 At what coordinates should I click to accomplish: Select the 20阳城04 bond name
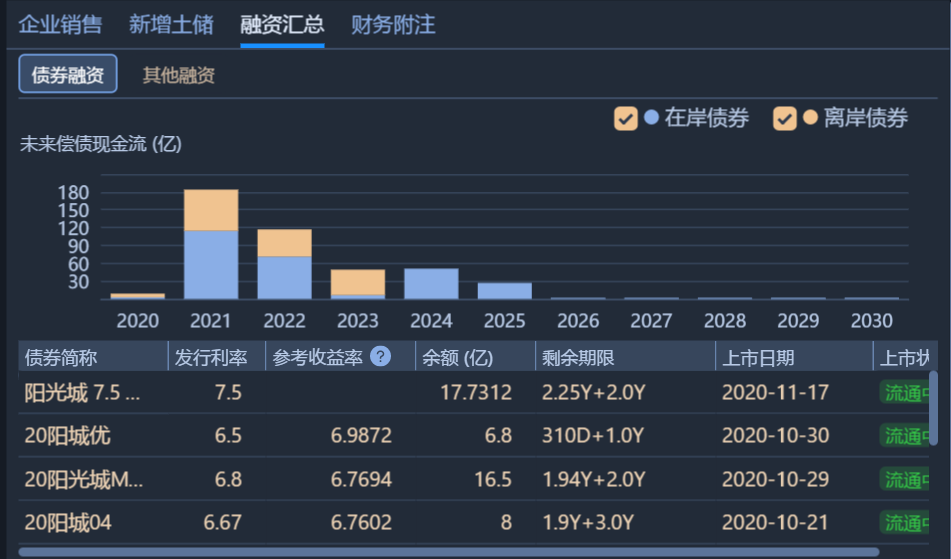click(x=68, y=523)
